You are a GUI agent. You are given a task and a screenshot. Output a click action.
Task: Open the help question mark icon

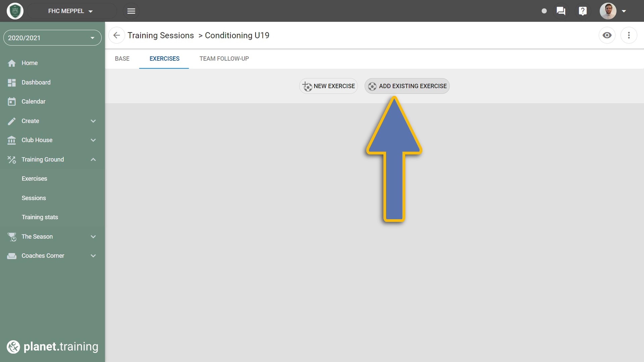(x=583, y=11)
